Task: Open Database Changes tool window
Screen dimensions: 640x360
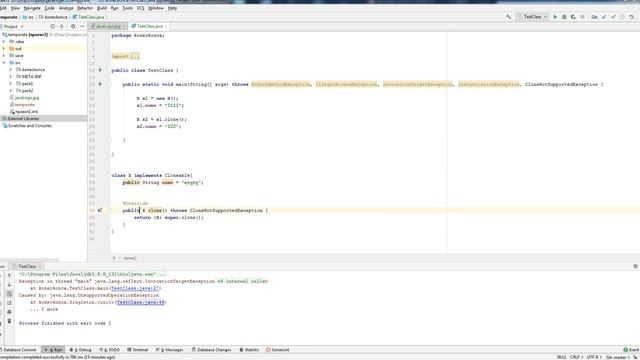Action: [211, 350]
